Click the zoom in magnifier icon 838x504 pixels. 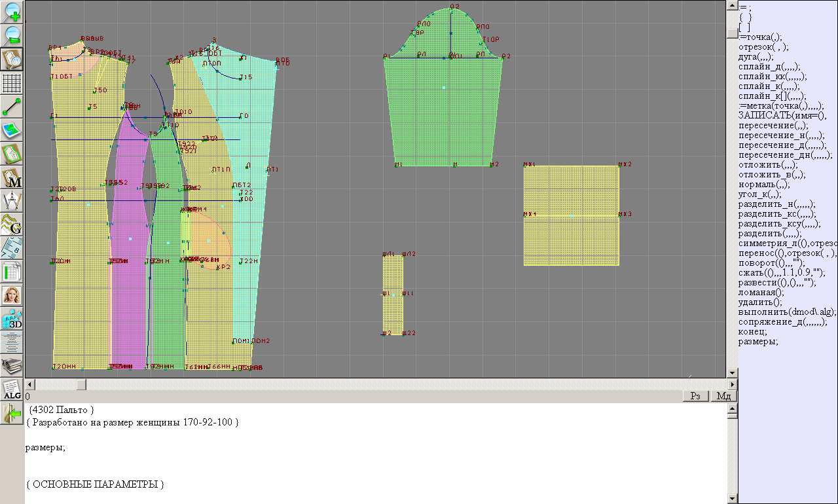12,12
